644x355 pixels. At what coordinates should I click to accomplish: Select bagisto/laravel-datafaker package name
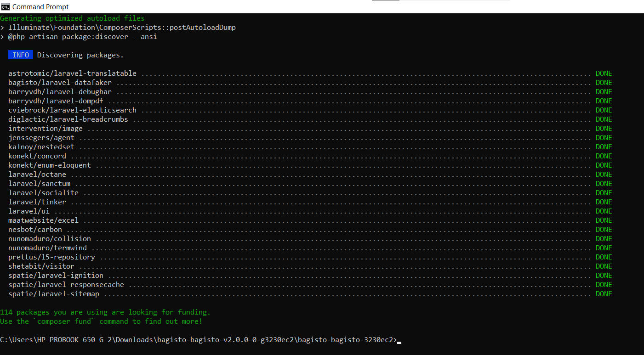(x=60, y=83)
